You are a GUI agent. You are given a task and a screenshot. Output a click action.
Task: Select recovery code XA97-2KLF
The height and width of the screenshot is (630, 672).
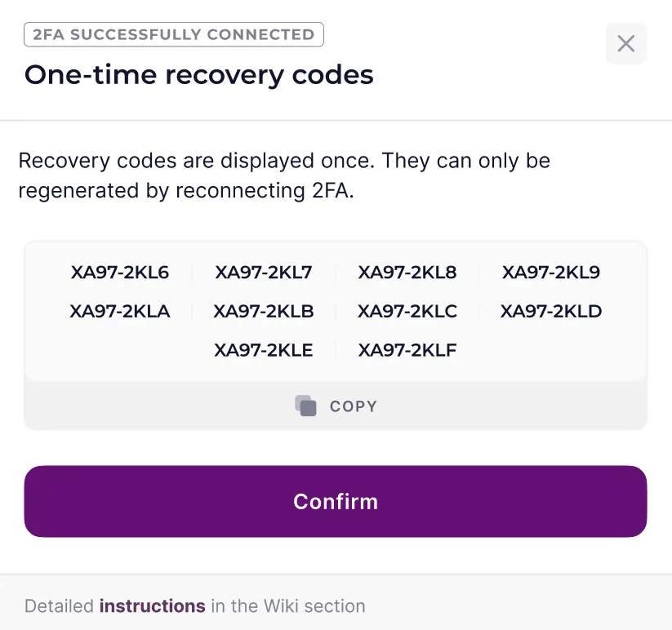407,349
